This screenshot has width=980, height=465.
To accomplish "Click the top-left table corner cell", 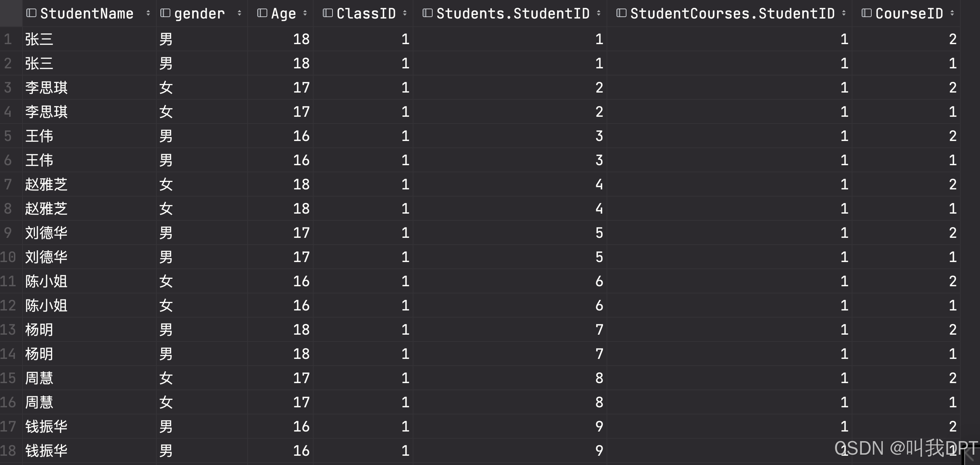I will [x=11, y=13].
